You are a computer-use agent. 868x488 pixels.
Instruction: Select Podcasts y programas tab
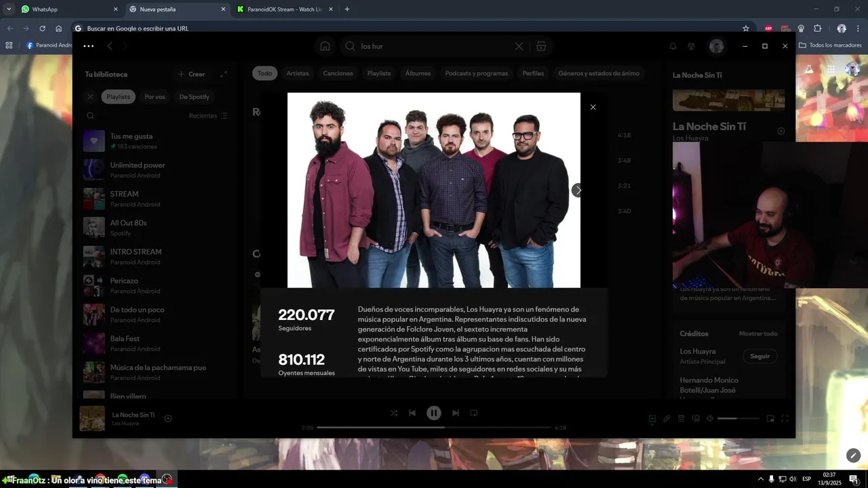tap(477, 73)
